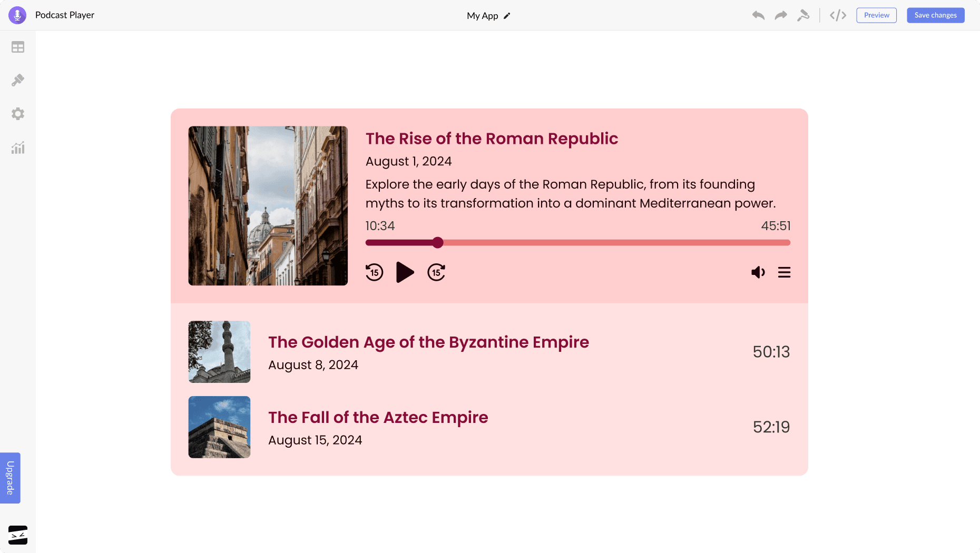Open the embed code view
Viewport: 980px width, 553px height.
838,15
